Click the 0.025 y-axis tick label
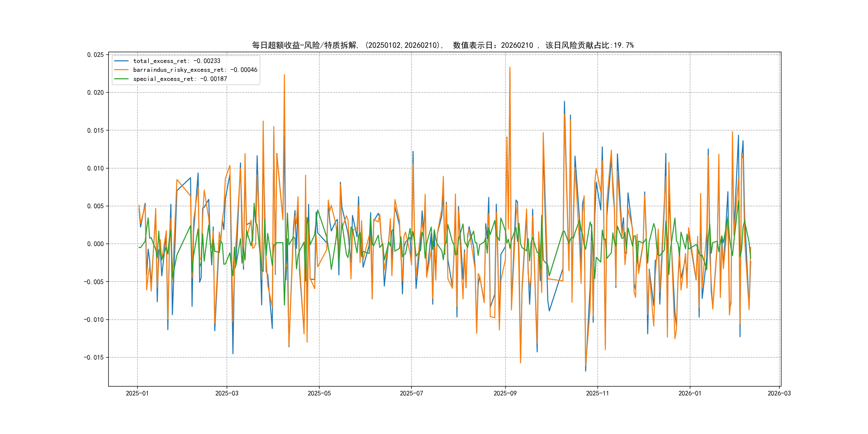This screenshot has height=434, width=868. pos(95,55)
